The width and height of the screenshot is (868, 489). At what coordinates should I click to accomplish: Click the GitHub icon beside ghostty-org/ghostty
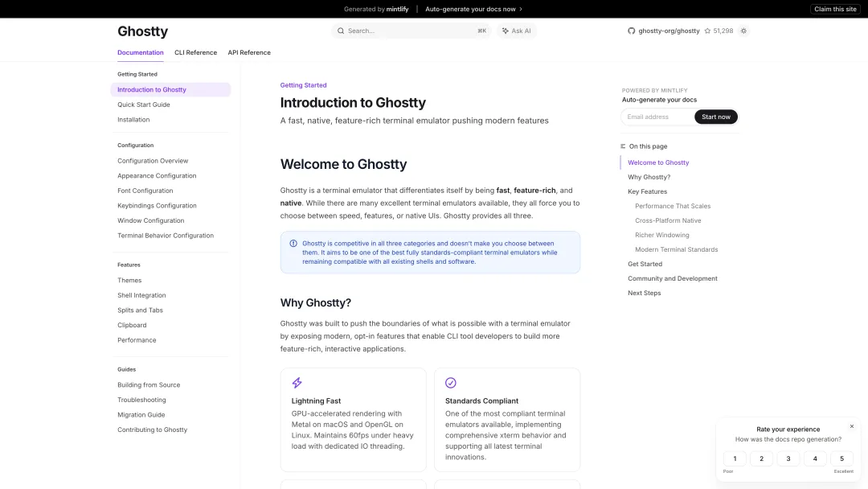click(631, 31)
